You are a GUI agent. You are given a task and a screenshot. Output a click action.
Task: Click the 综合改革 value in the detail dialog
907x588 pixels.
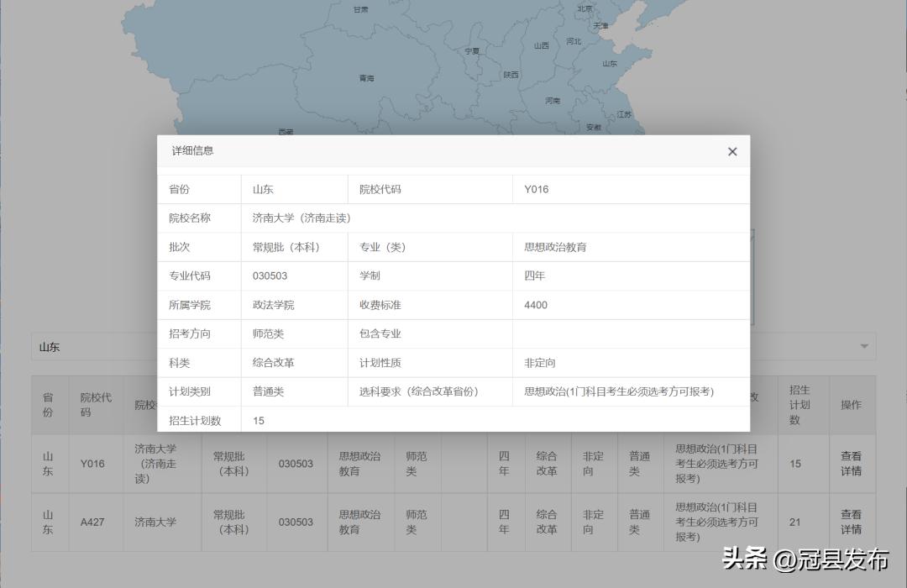coord(273,363)
